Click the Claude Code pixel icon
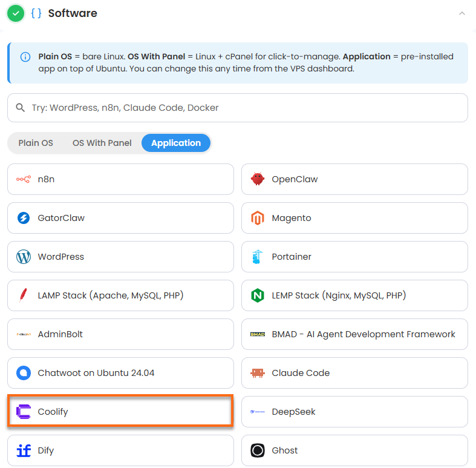This screenshot has height=468, width=476. pos(258,373)
